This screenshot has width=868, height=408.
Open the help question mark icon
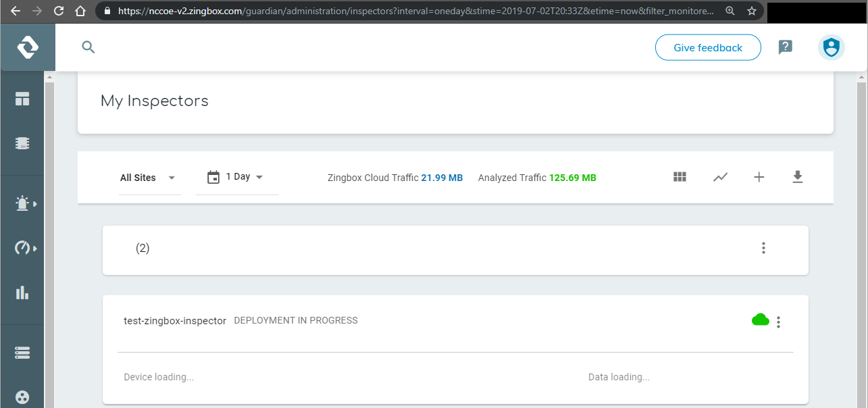point(785,47)
